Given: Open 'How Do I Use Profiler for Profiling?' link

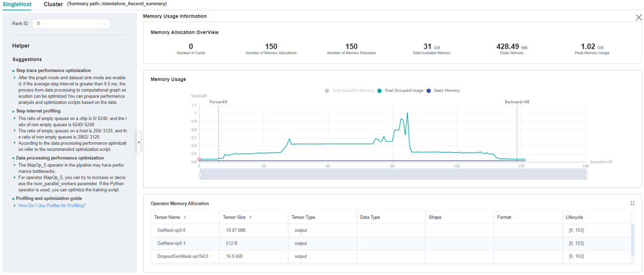Looking at the screenshot, I should (52, 206).
